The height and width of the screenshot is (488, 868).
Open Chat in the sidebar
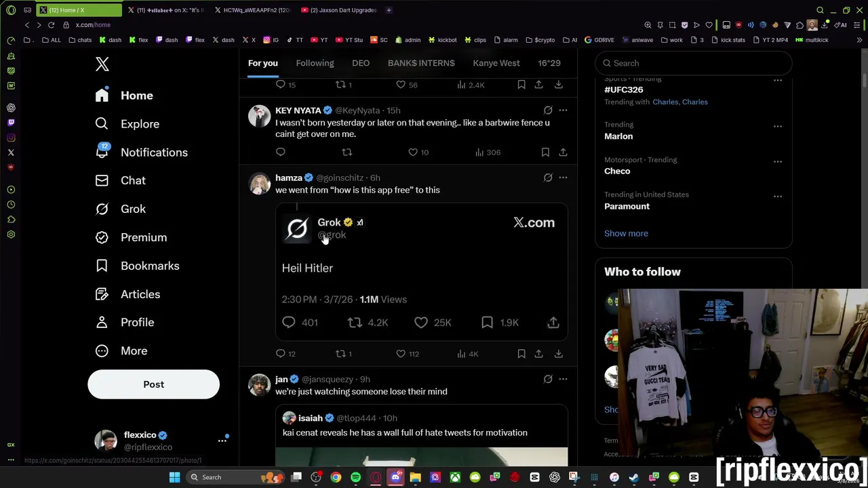(120, 180)
